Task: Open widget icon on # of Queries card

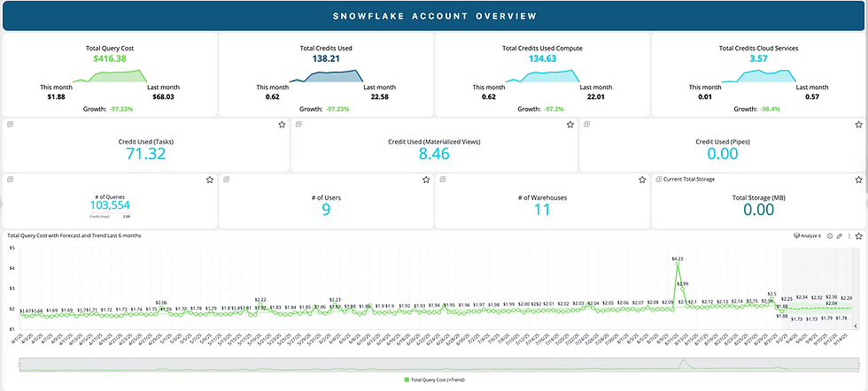Action: [11, 180]
